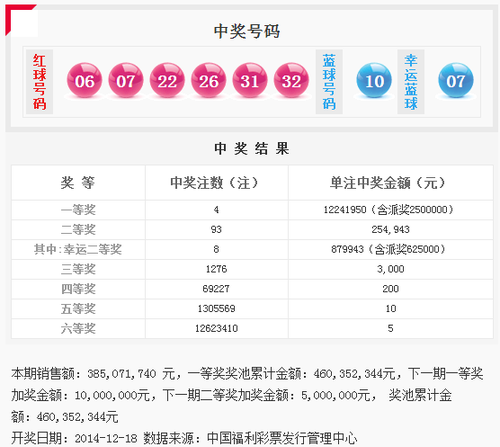
Task: Select the 四等奖 row label
Action: tap(78, 289)
